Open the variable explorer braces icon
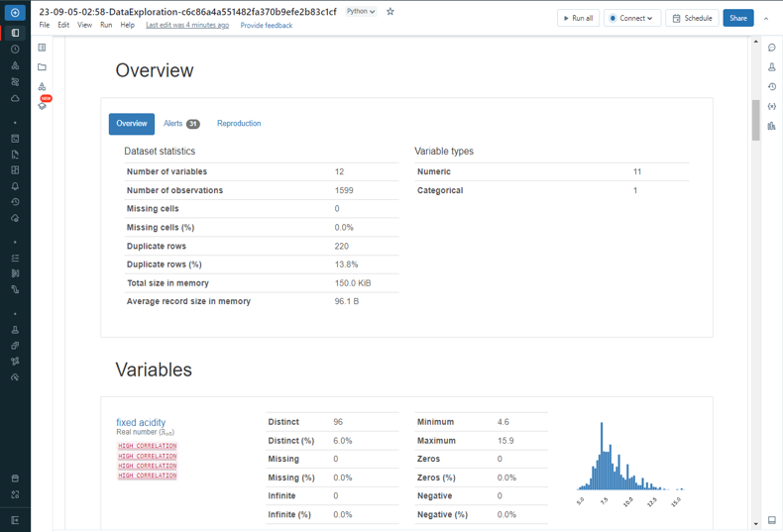783x532 pixels. [772, 106]
